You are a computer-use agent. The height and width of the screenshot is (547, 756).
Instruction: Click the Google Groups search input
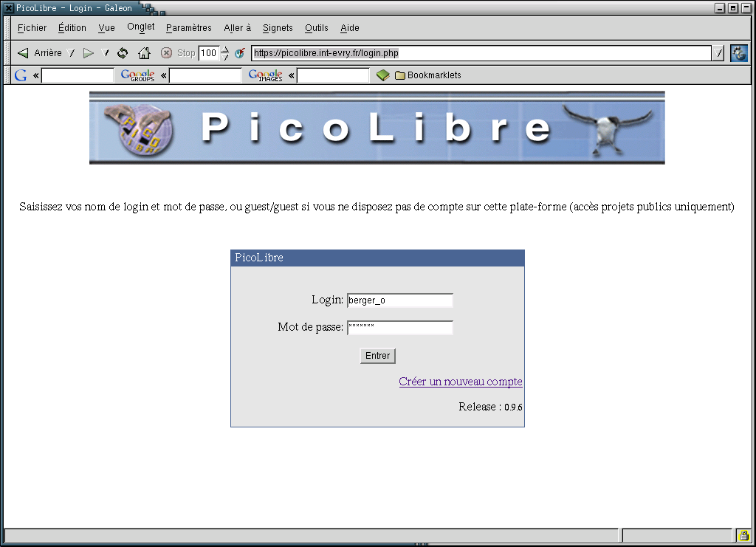click(205, 75)
